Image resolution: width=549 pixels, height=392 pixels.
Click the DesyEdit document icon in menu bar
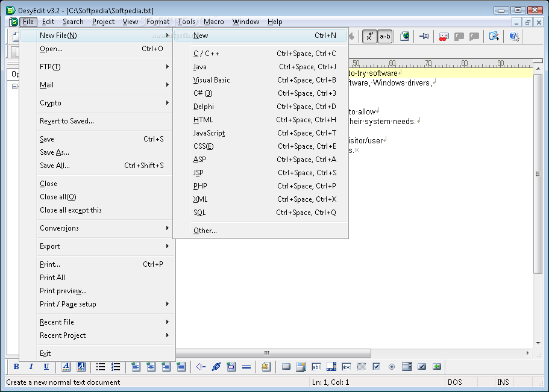coord(14,22)
